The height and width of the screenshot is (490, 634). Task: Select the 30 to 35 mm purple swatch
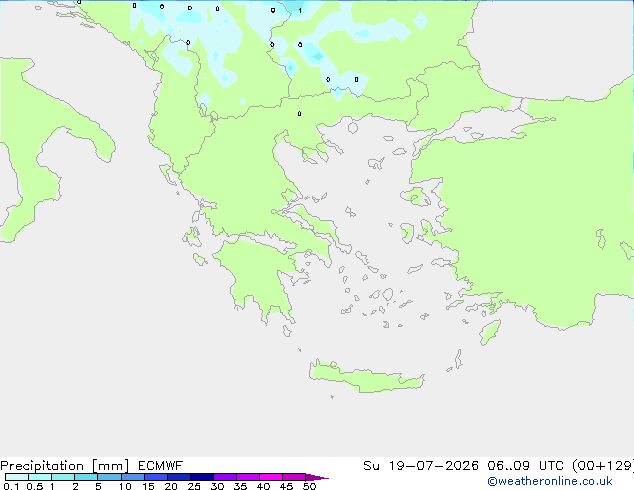pos(225,477)
